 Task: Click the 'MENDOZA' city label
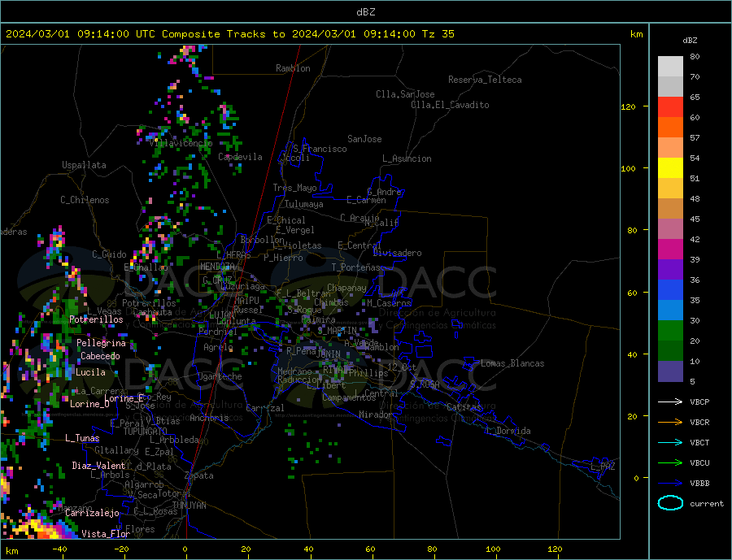(x=219, y=267)
